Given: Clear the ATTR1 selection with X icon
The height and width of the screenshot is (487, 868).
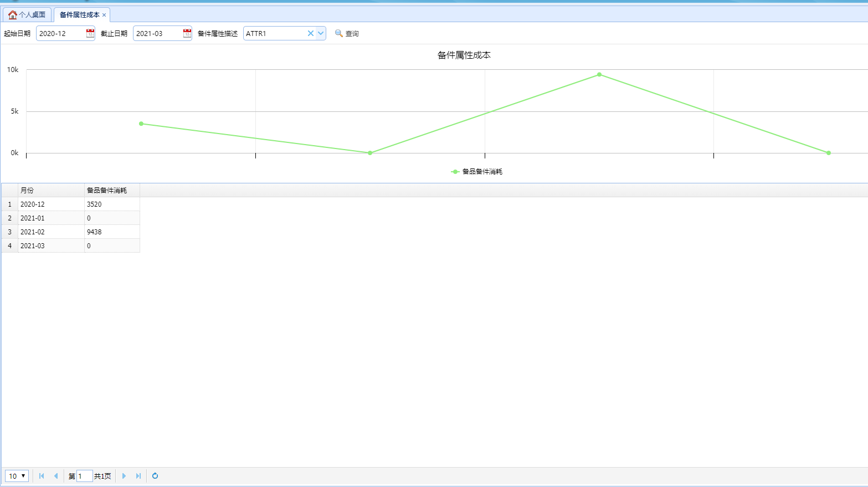Looking at the screenshot, I should click(311, 33).
